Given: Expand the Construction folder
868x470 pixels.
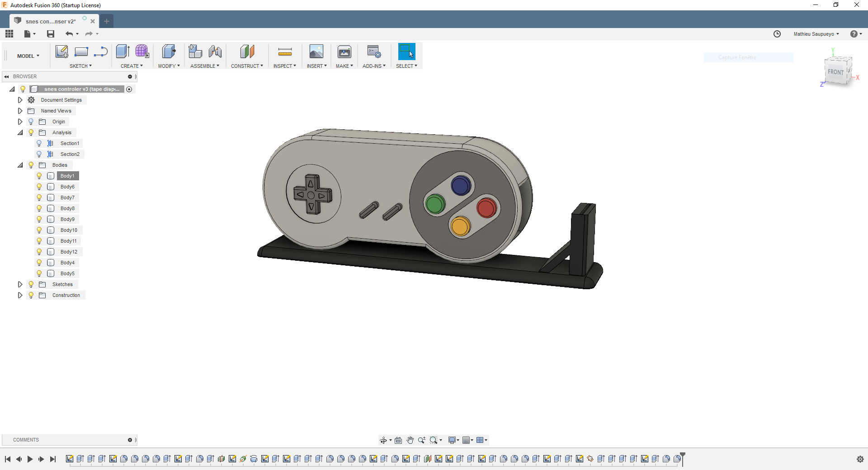Looking at the screenshot, I should pyautogui.click(x=20, y=295).
